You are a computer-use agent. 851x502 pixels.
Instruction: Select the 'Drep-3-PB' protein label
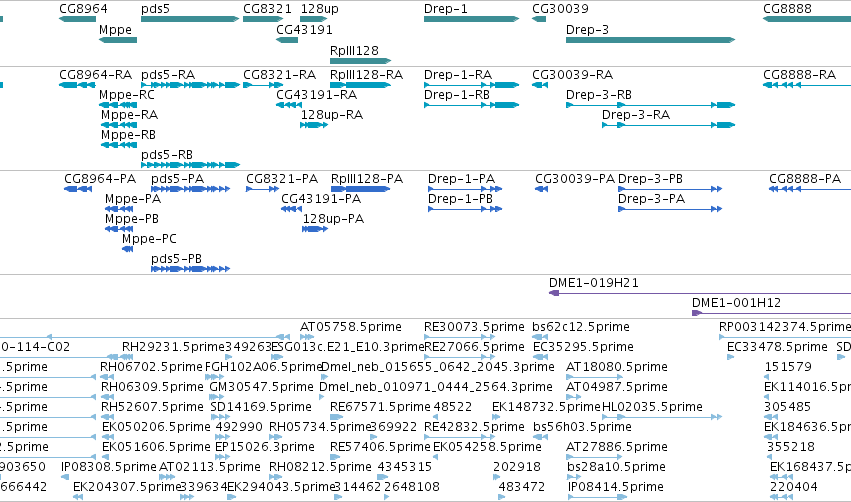coord(650,179)
